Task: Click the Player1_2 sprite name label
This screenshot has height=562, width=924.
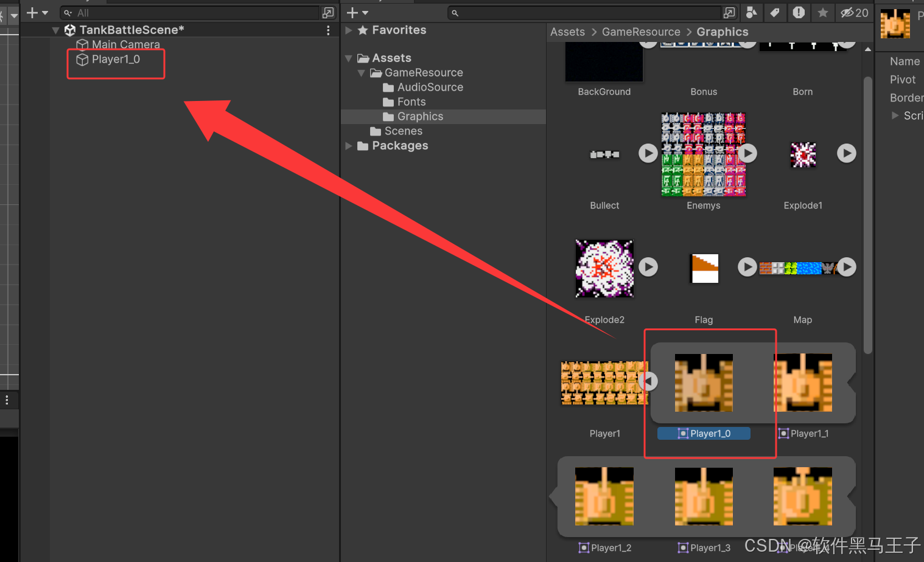Action: [x=611, y=548]
